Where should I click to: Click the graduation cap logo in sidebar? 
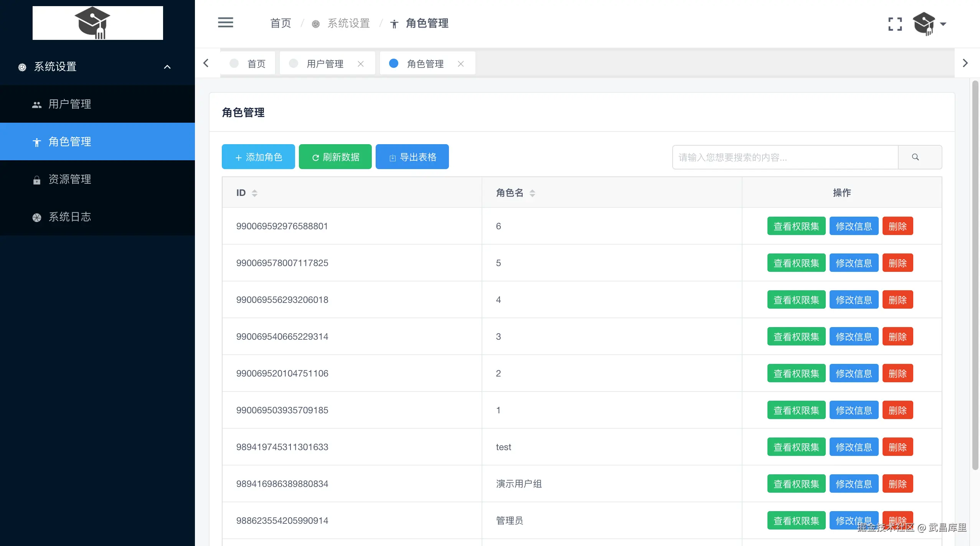pyautogui.click(x=92, y=23)
